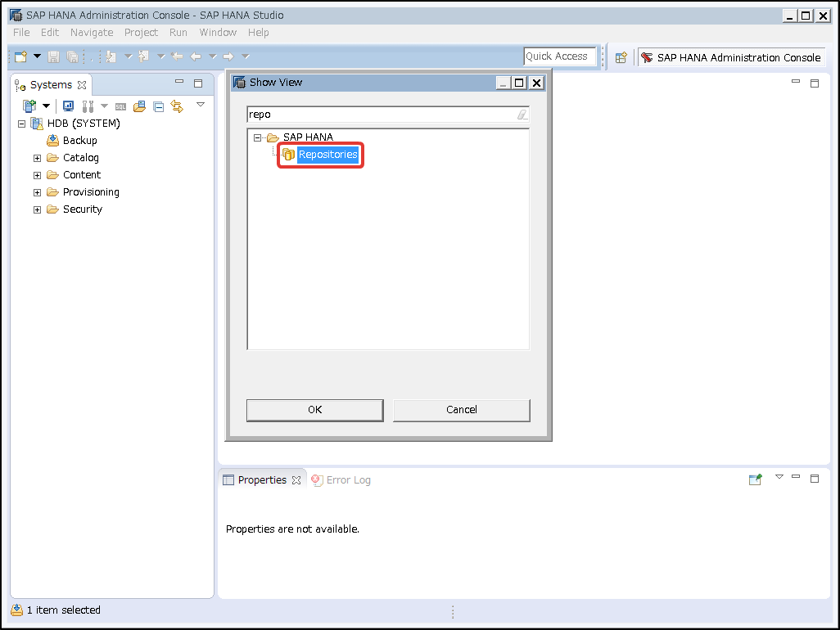This screenshot has width=840, height=630.
Task: Click the Next Annotation toolbar icon
Action: (x=111, y=56)
